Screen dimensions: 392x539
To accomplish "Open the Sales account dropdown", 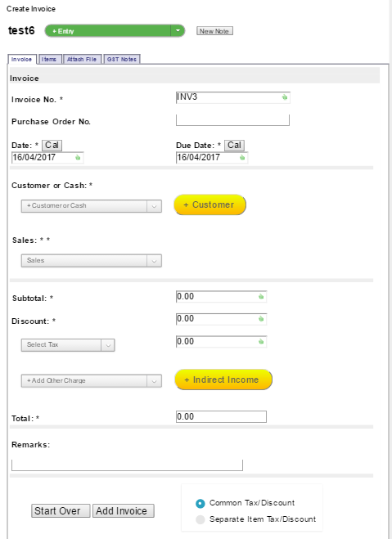I will coord(92,261).
